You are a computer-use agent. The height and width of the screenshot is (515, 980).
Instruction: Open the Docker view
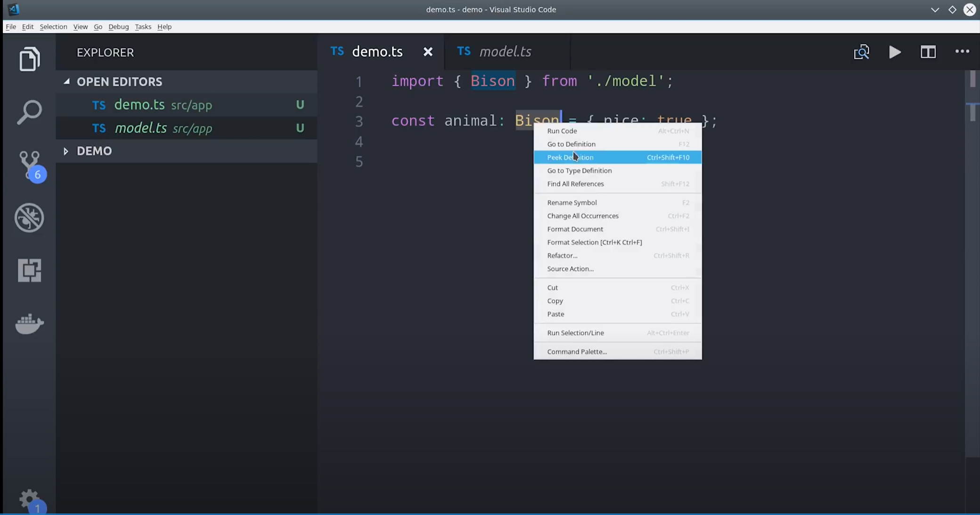click(x=29, y=323)
